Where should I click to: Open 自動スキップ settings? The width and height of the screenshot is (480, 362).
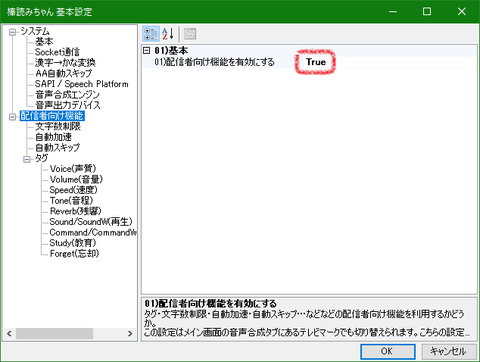coord(58,148)
